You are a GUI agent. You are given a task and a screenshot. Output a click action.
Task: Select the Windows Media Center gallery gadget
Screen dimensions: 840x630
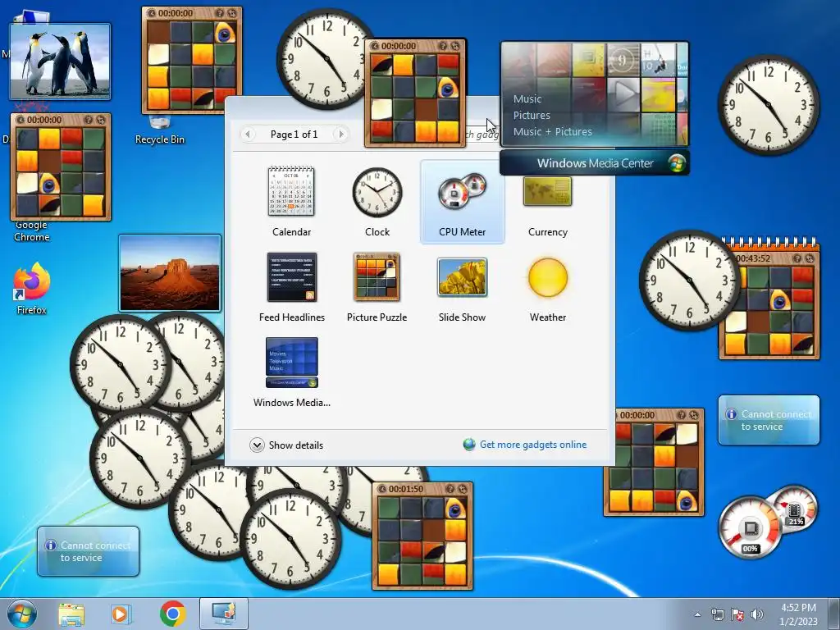click(x=291, y=372)
